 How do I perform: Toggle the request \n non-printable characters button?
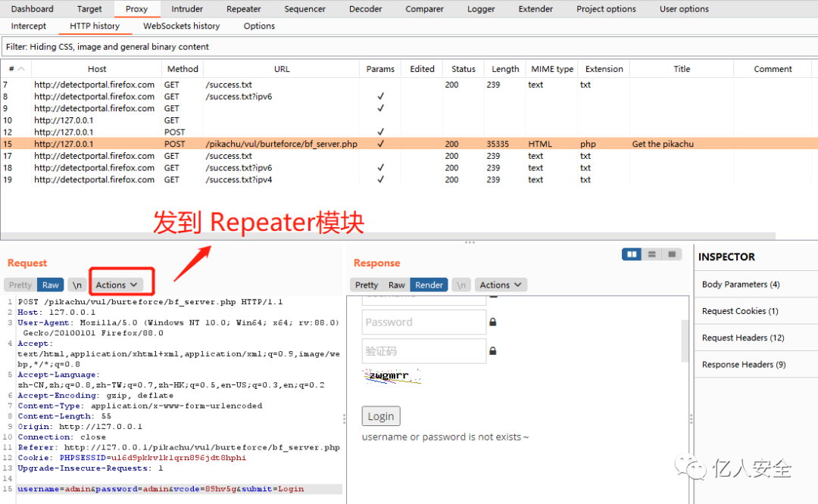pos(76,285)
